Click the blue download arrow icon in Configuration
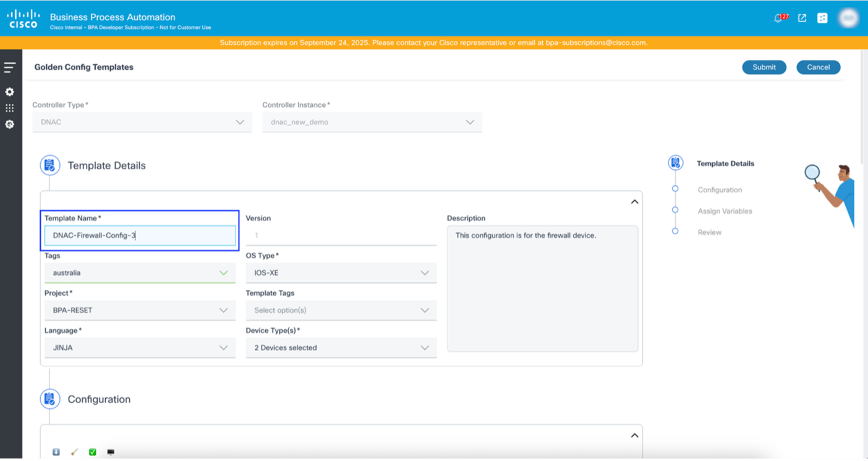The height and width of the screenshot is (461, 868). (56, 452)
